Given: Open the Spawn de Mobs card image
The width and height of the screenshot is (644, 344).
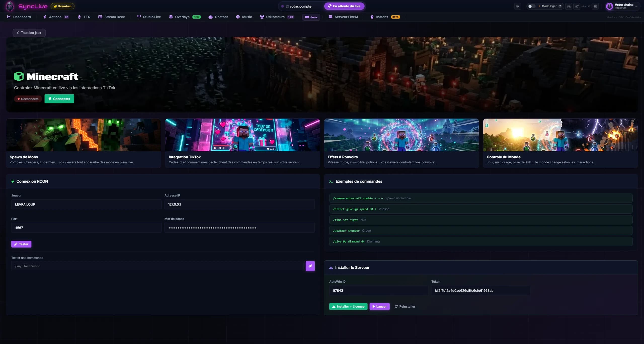Looking at the screenshot, I should click(x=84, y=135).
